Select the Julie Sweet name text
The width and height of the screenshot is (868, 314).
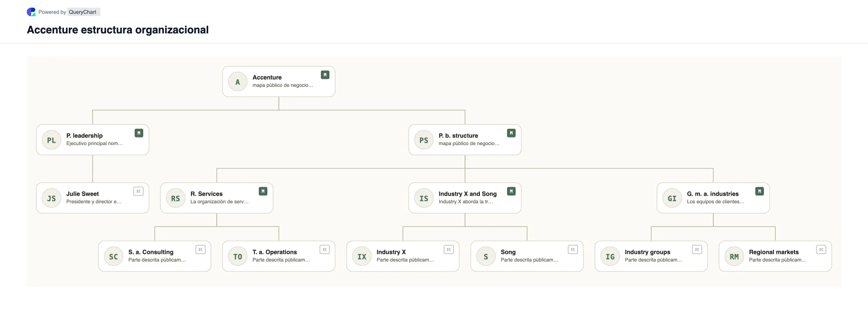point(83,194)
